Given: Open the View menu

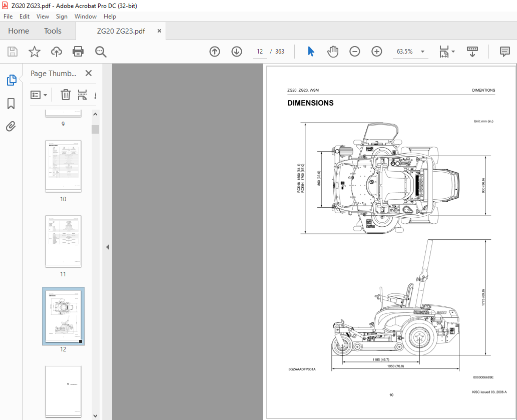Looking at the screenshot, I should [43, 17].
